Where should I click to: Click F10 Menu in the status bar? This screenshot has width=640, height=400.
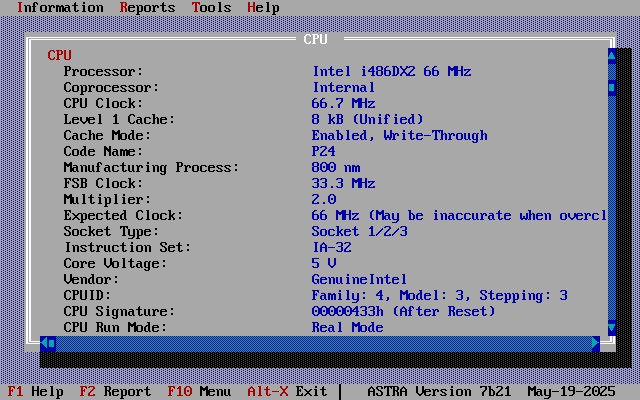coord(200,391)
